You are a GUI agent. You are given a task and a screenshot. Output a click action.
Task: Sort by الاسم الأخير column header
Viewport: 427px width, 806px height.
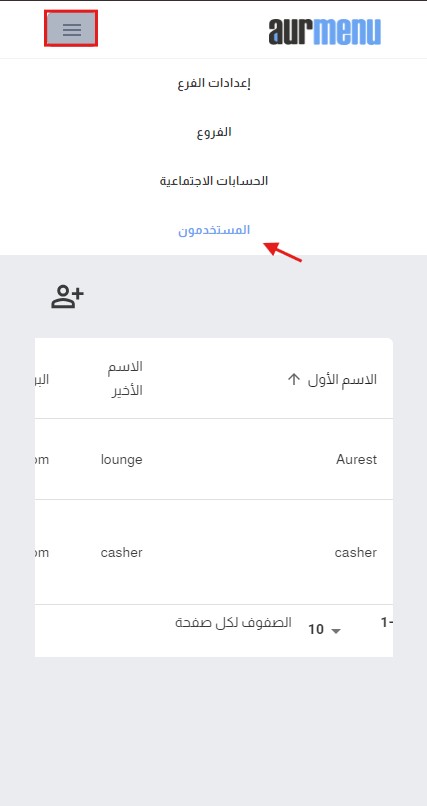(126, 379)
